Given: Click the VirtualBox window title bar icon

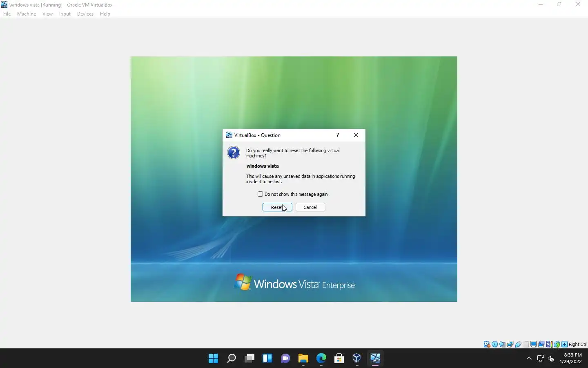Looking at the screenshot, I should click(x=4, y=4).
